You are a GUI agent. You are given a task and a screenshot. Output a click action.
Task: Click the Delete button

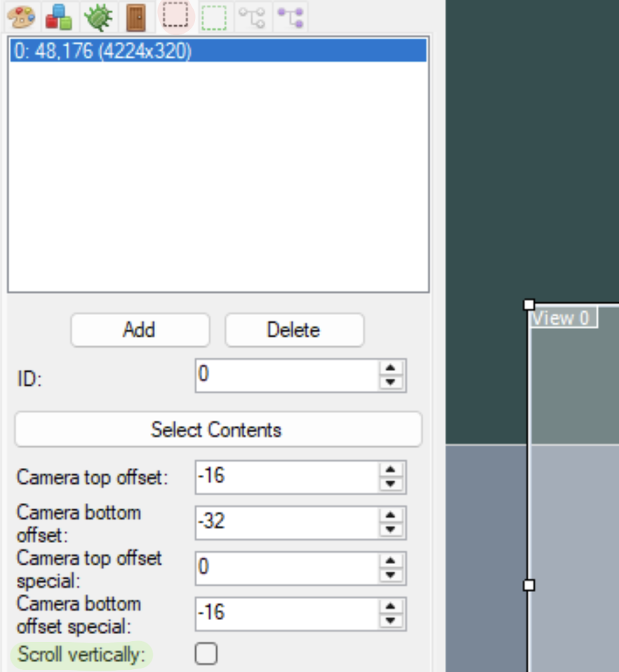[295, 330]
